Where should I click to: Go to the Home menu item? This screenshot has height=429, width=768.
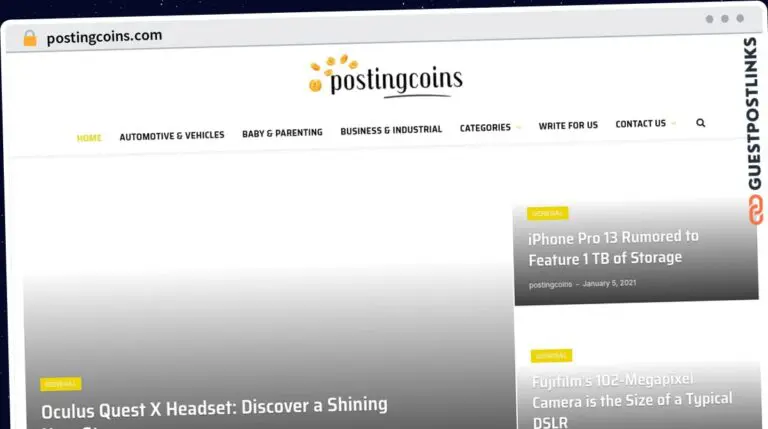(89, 138)
